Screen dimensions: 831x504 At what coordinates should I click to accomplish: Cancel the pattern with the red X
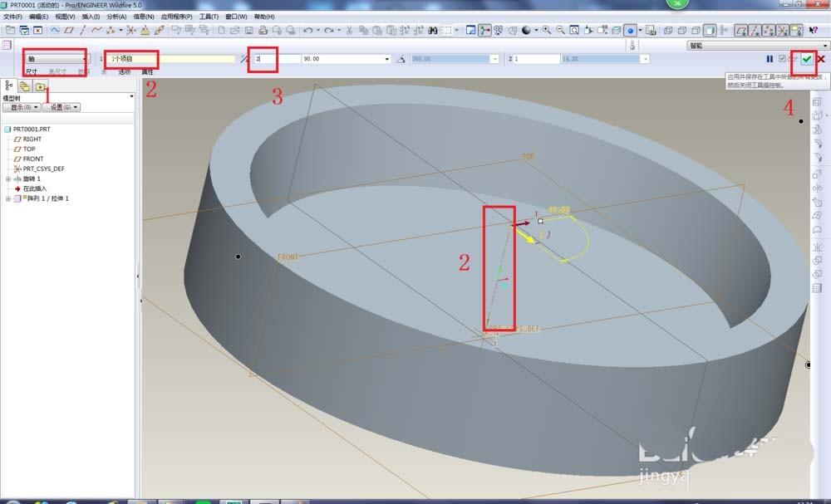click(821, 59)
